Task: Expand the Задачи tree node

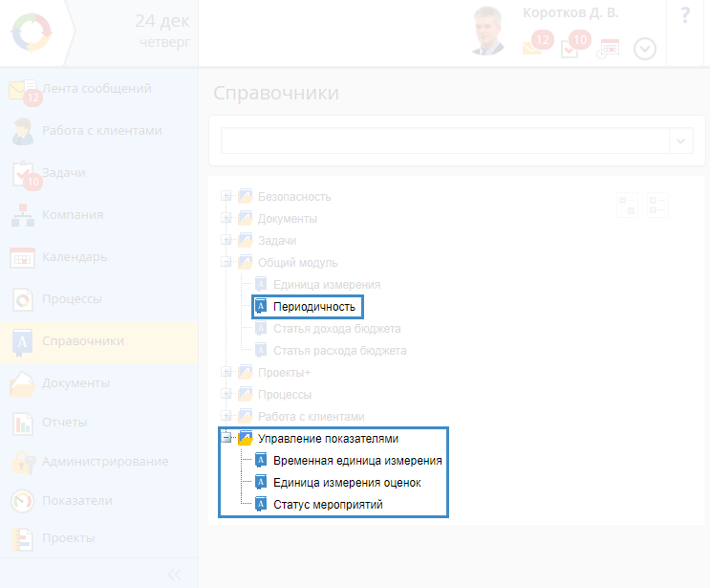Action: tap(226, 240)
